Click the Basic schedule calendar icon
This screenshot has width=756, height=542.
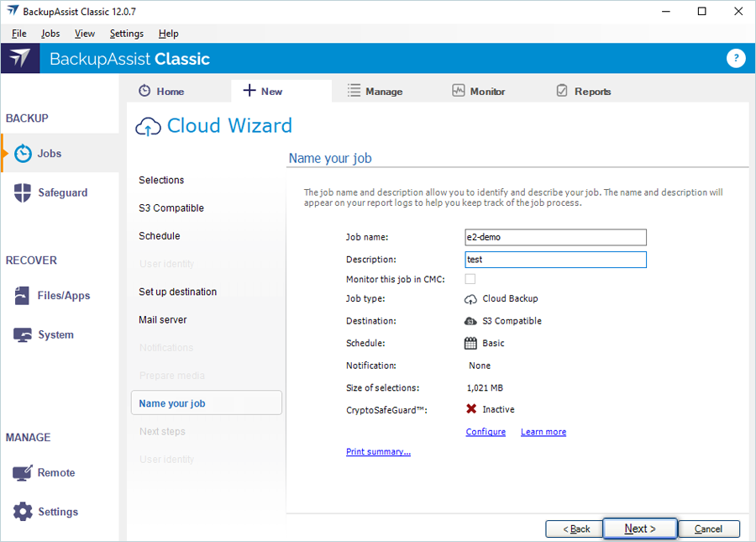pos(470,344)
